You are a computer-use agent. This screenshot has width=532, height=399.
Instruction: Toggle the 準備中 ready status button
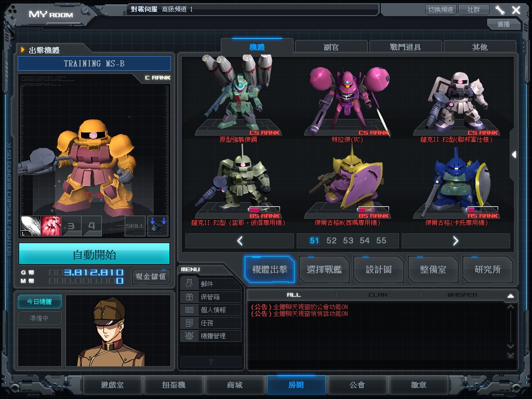[39, 318]
